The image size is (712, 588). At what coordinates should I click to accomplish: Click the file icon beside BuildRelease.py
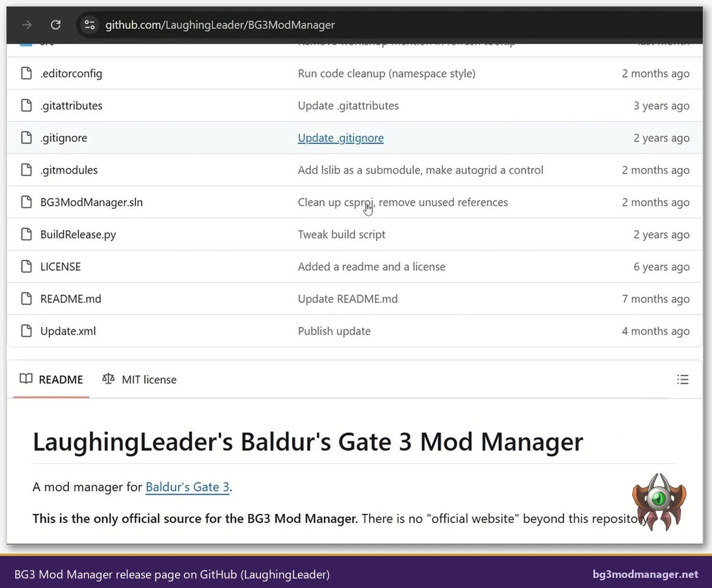coord(26,234)
